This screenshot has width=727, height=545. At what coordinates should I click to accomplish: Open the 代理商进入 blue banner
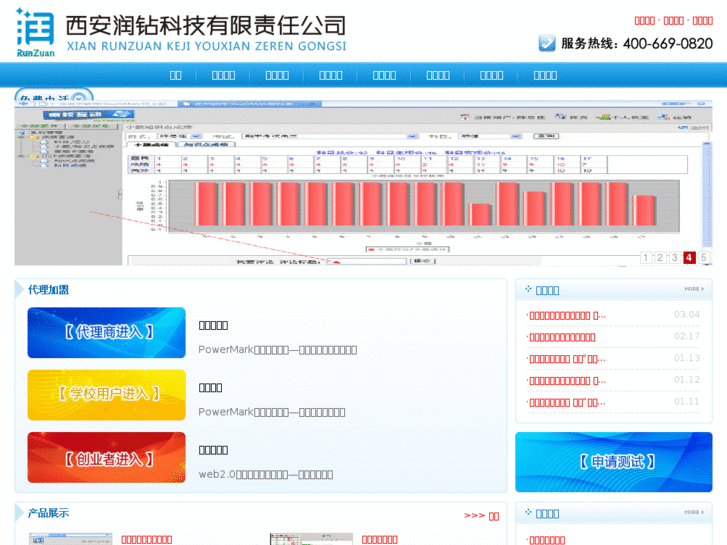coord(106,333)
